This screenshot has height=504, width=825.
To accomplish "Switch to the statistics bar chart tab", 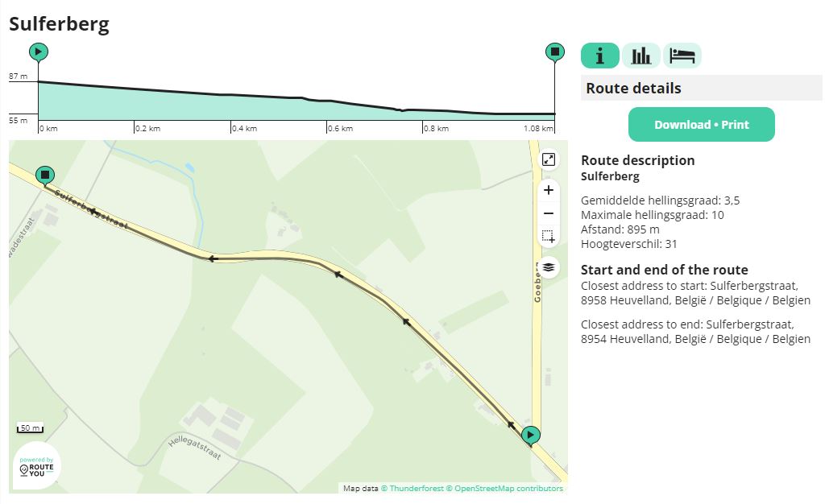I will pos(641,56).
